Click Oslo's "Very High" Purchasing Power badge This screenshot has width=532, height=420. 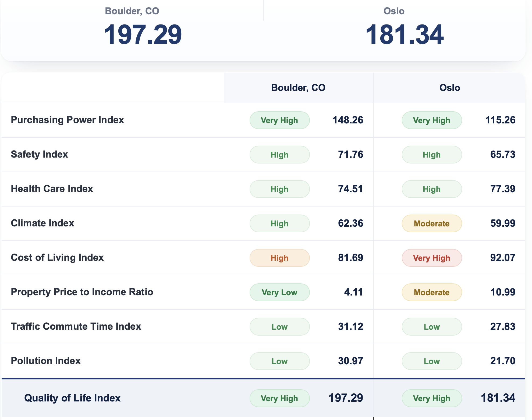point(432,120)
